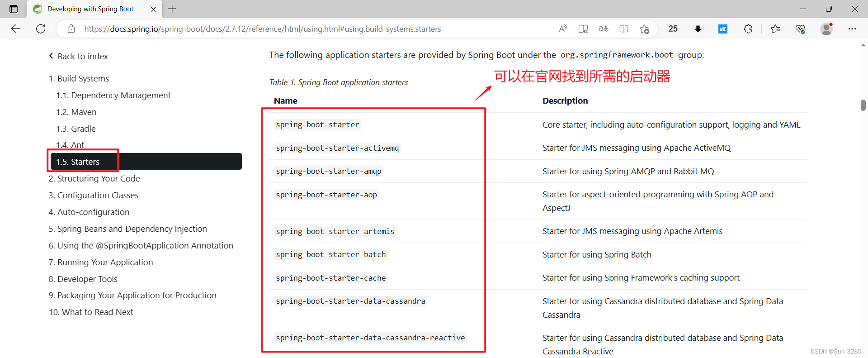868x358 pixels.
Task: Click spring-boot-starter table cell
Action: (x=317, y=124)
